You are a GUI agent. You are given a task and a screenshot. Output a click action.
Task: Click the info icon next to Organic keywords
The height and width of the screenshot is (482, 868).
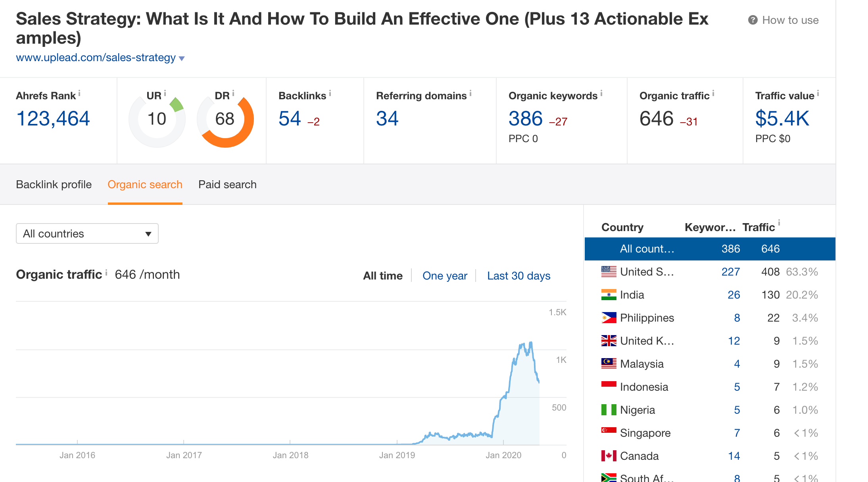tap(601, 93)
